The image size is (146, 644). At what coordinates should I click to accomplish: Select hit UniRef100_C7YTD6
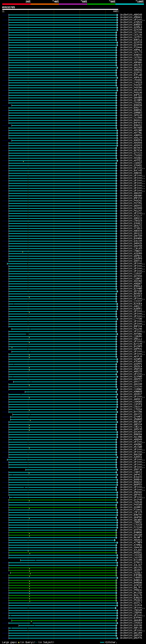(x=131, y=319)
